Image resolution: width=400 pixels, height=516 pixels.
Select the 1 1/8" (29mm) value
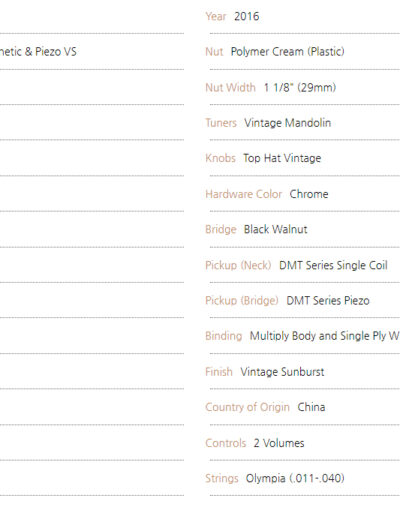(300, 87)
